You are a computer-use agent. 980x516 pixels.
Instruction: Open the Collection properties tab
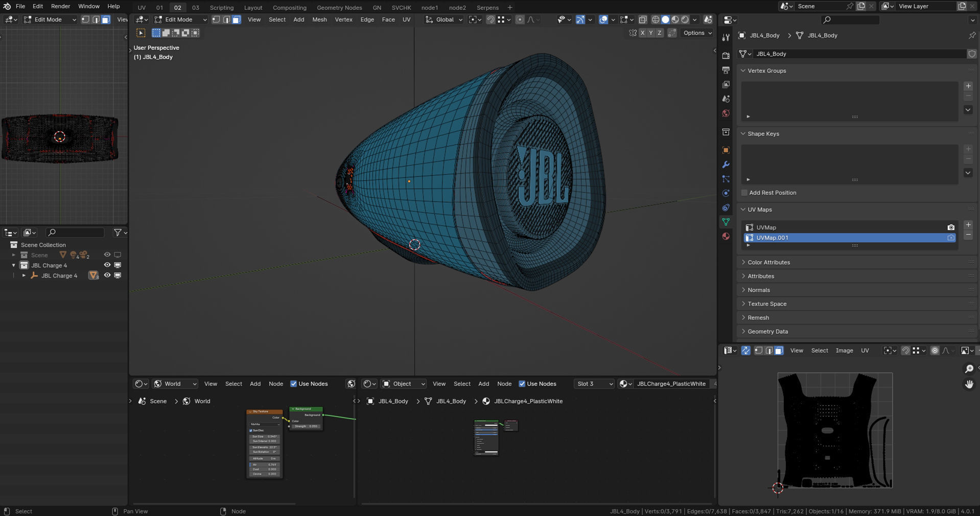726,132
